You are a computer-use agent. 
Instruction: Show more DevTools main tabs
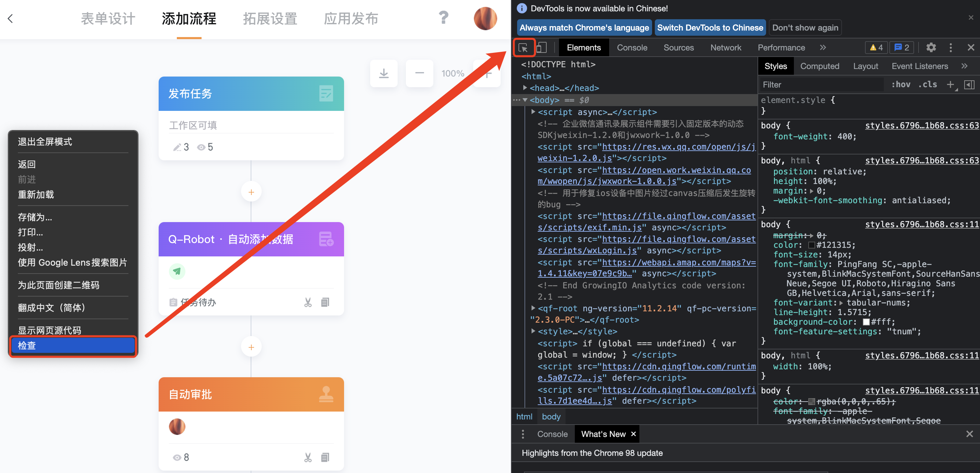[823, 47]
